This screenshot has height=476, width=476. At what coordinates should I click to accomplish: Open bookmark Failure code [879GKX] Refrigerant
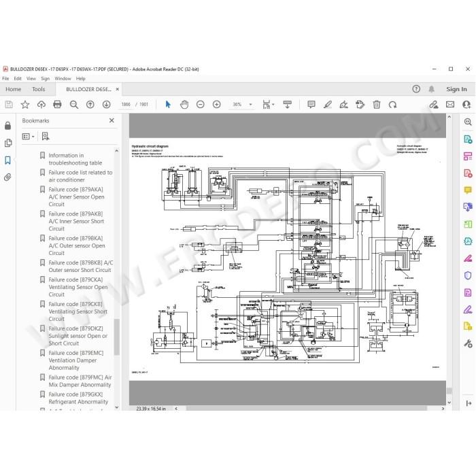[x=78, y=398]
